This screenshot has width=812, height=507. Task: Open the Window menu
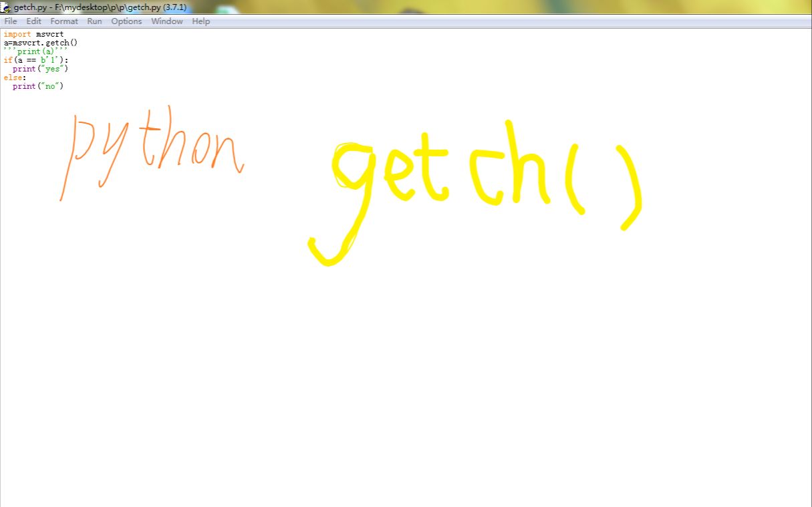(166, 21)
